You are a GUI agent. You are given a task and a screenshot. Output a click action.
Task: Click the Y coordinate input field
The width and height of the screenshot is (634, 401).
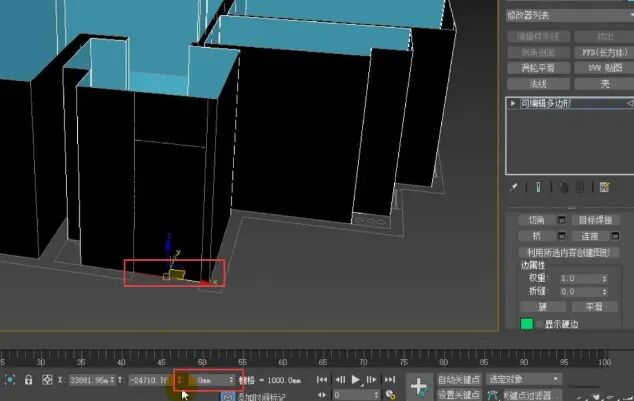[148, 380]
